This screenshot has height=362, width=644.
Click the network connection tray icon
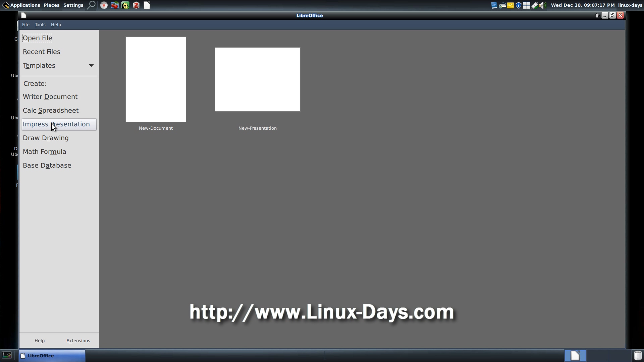[535, 5]
